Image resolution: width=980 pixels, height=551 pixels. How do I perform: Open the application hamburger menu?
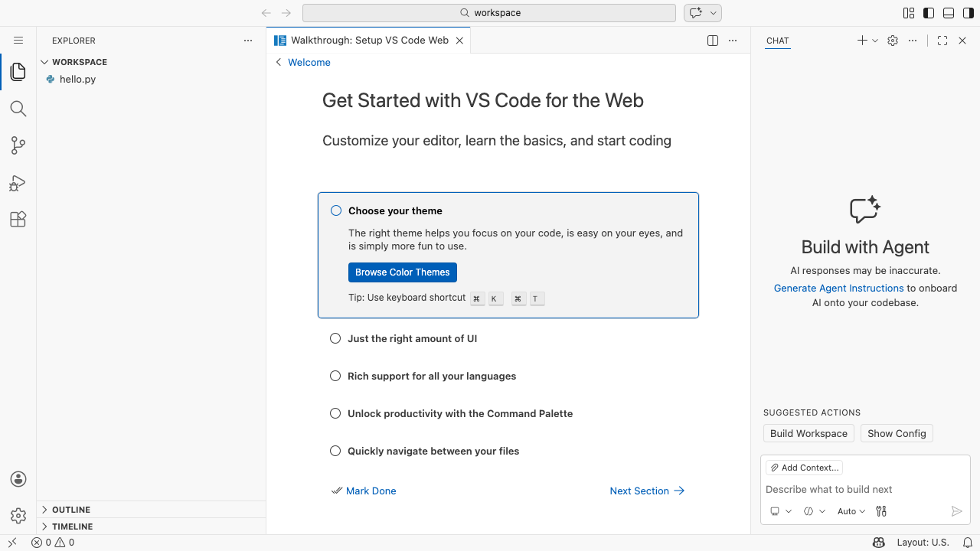(x=18, y=41)
